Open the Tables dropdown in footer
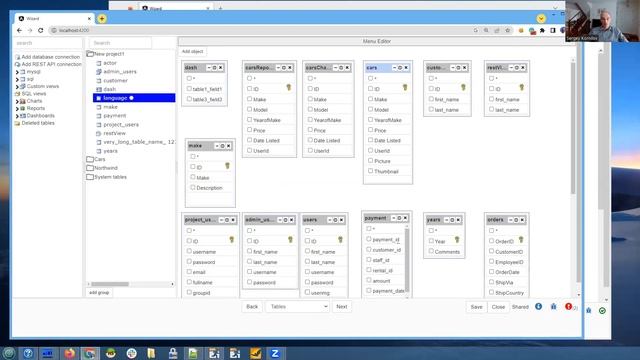Image resolution: width=640 pixels, height=360 pixels. click(x=297, y=307)
